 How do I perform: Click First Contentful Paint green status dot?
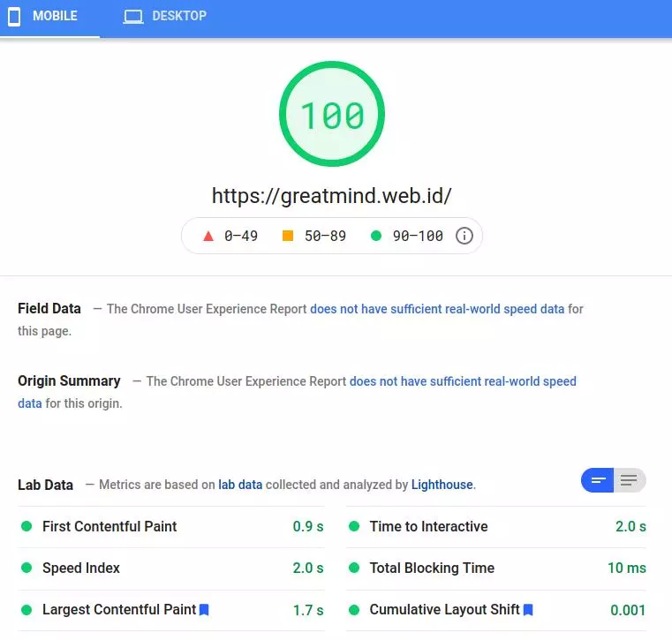(x=26, y=526)
